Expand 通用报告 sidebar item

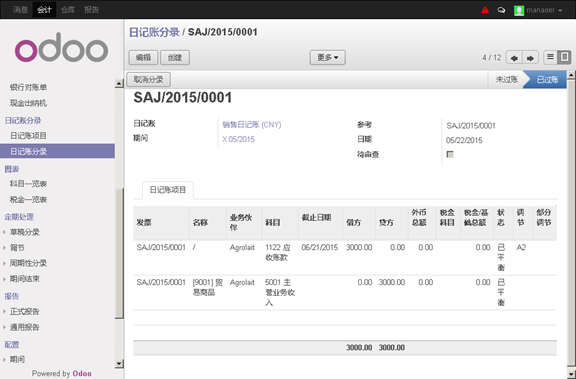24,327
